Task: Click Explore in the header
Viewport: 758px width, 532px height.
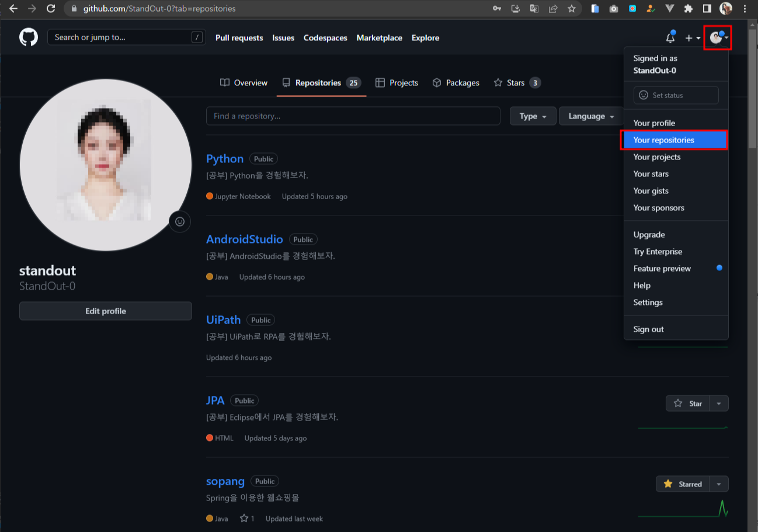Action: click(425, 38)
